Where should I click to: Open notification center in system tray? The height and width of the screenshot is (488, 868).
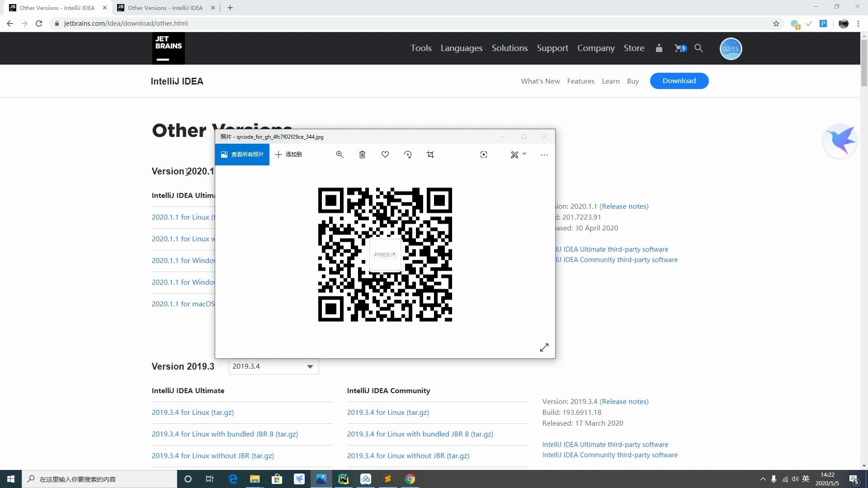click(x=854, y=479)
